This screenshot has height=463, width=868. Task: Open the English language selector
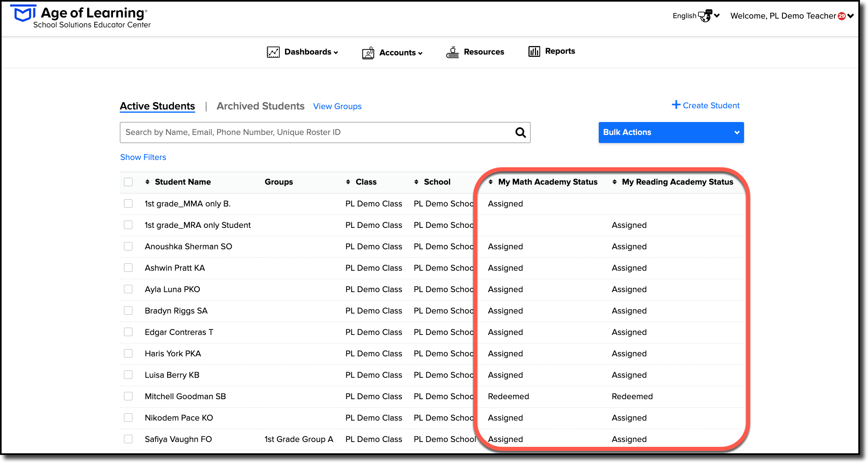click(x=696, y=16)
